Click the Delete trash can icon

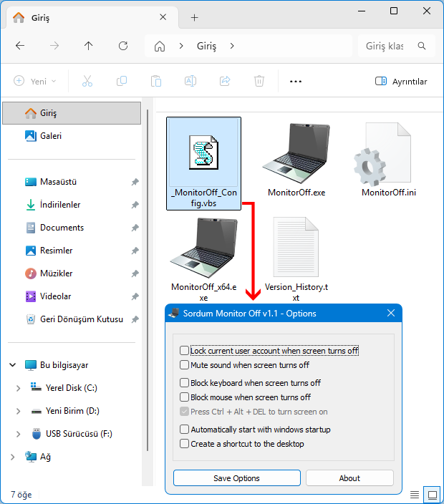259,82
